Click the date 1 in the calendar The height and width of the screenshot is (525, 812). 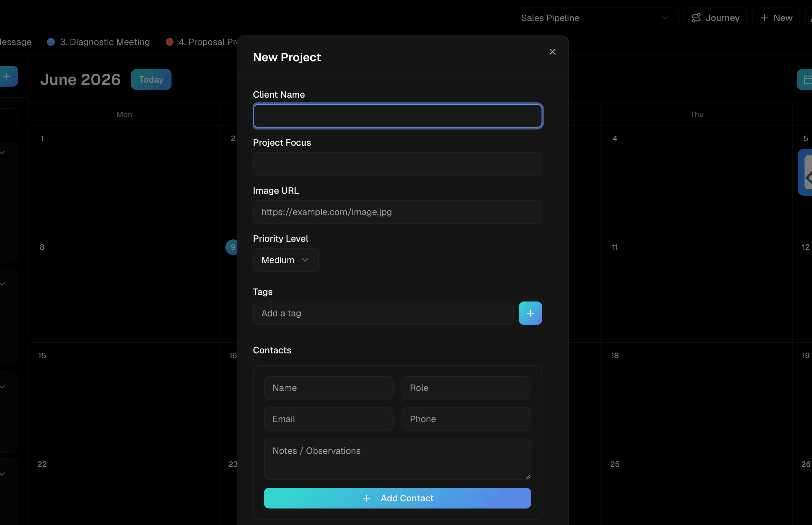click(42, 139)
